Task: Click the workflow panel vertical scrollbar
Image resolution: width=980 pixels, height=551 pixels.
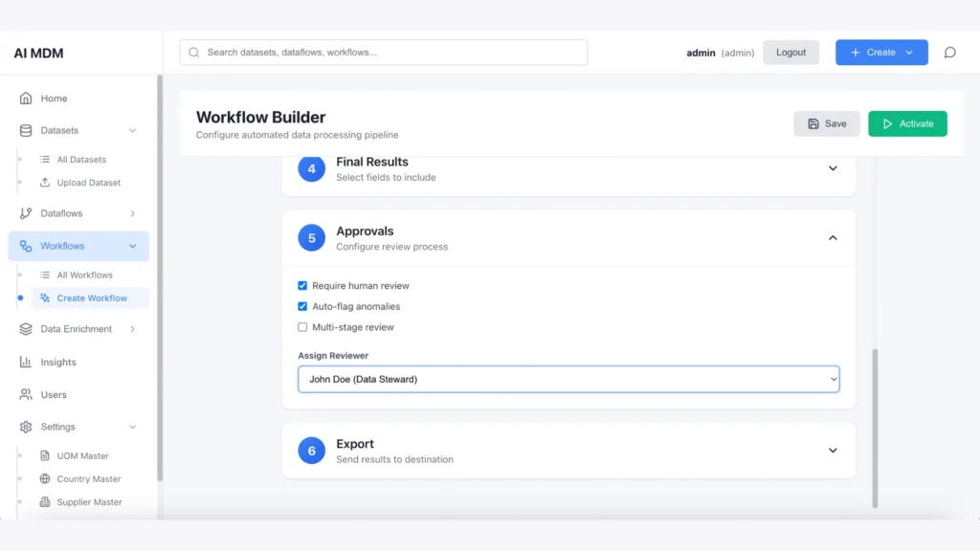Action: click(875, 426)
